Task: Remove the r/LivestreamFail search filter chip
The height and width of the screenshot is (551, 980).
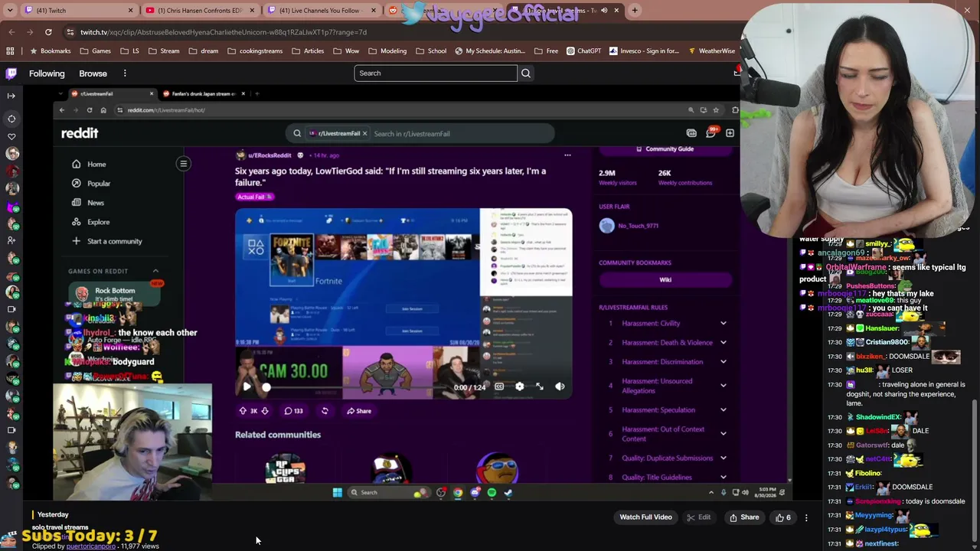Action: point(364,134)
